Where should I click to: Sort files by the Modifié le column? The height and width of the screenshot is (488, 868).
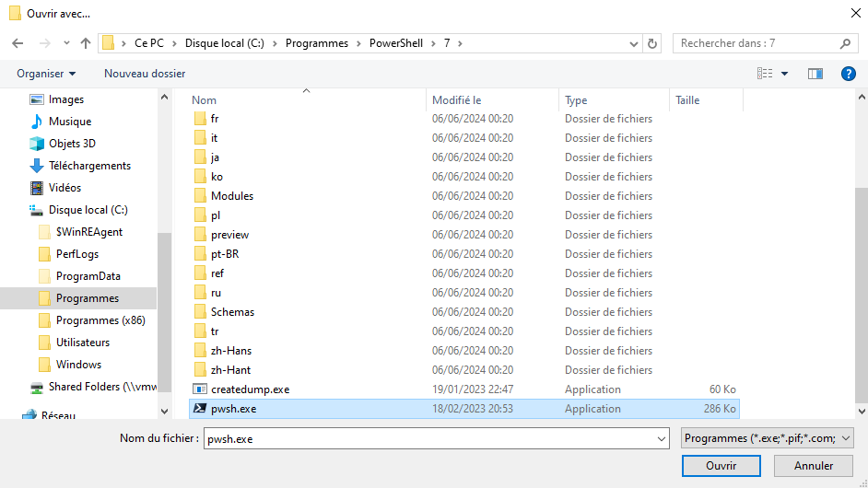pos(457,100)
